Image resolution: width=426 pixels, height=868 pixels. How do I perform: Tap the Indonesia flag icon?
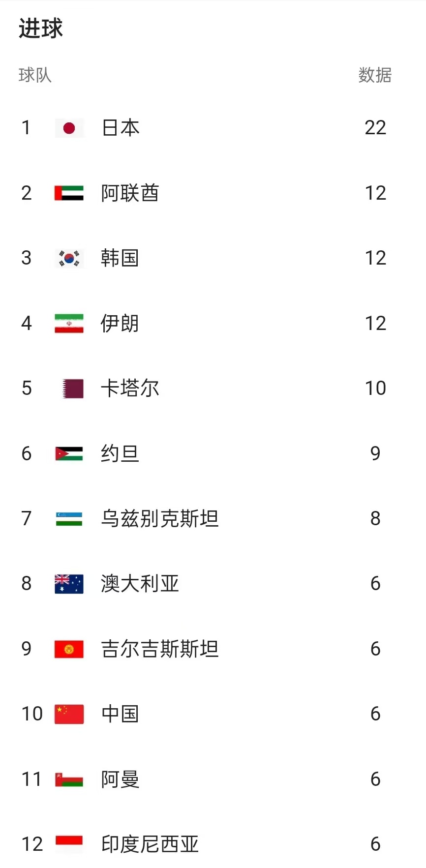click(x=69, y=844)
